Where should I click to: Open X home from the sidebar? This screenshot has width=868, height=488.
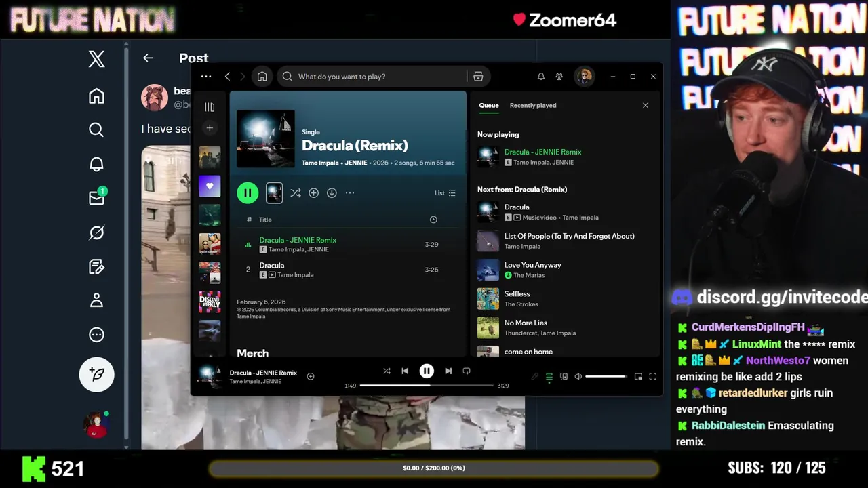click(x=96, y=96)
